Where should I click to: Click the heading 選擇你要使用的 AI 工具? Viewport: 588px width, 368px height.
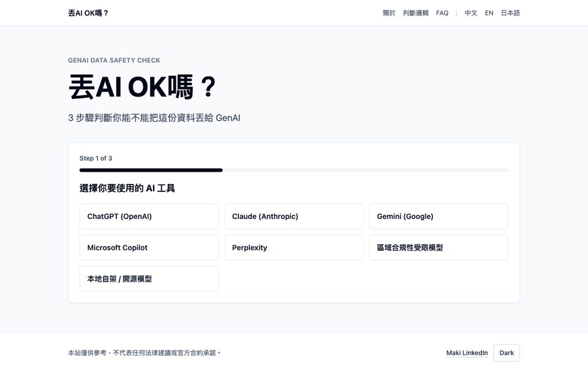point(127,188)
